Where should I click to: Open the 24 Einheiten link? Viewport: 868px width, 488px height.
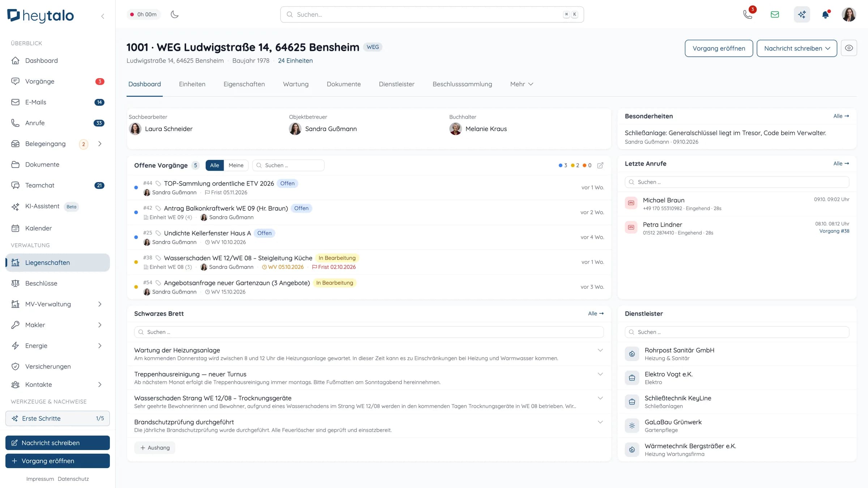[295, 61]
